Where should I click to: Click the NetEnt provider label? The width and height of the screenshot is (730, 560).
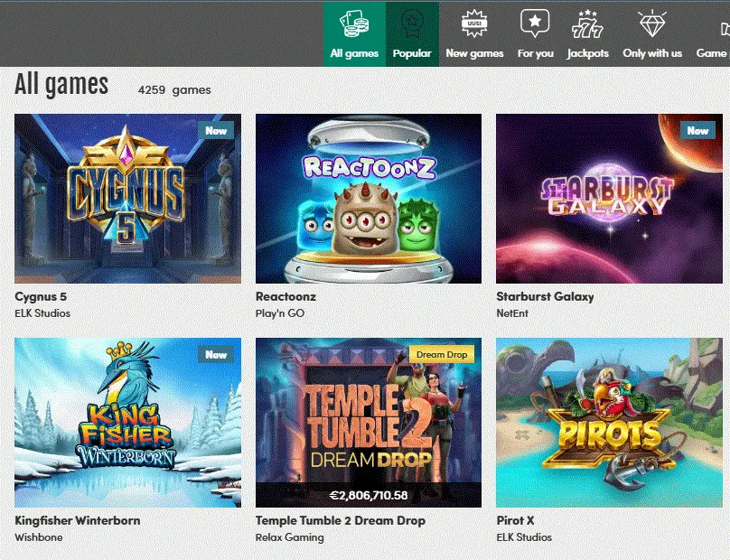click(x=512, y=313)
